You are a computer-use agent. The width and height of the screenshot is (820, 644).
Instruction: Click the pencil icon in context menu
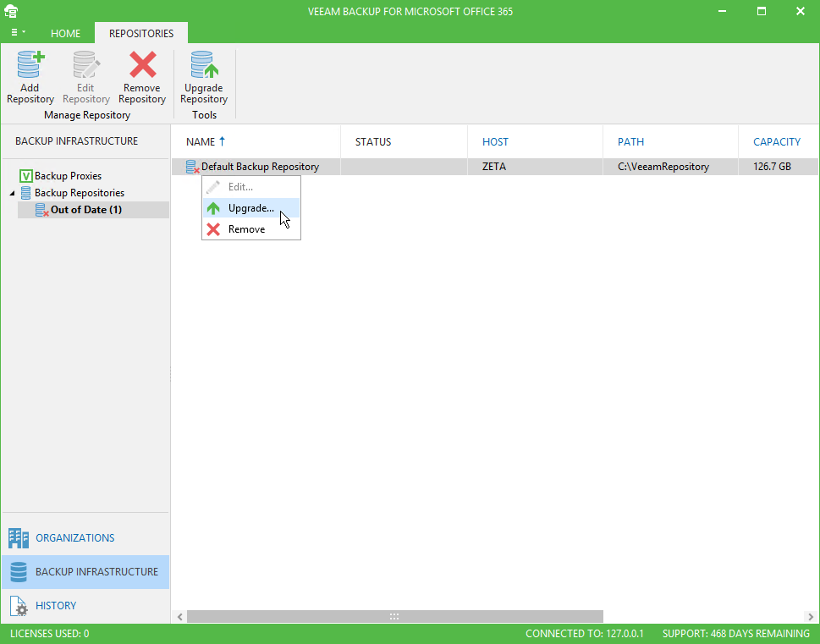[x=213, y=187]
